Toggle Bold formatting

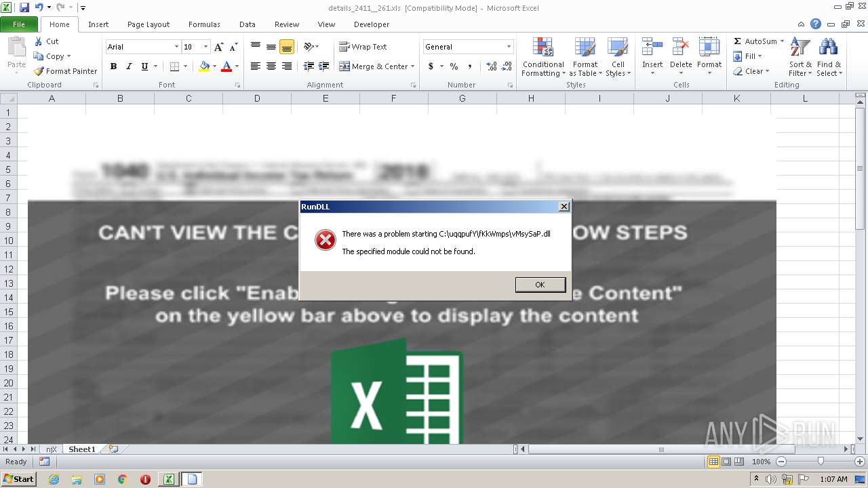(x=113, y=66)
